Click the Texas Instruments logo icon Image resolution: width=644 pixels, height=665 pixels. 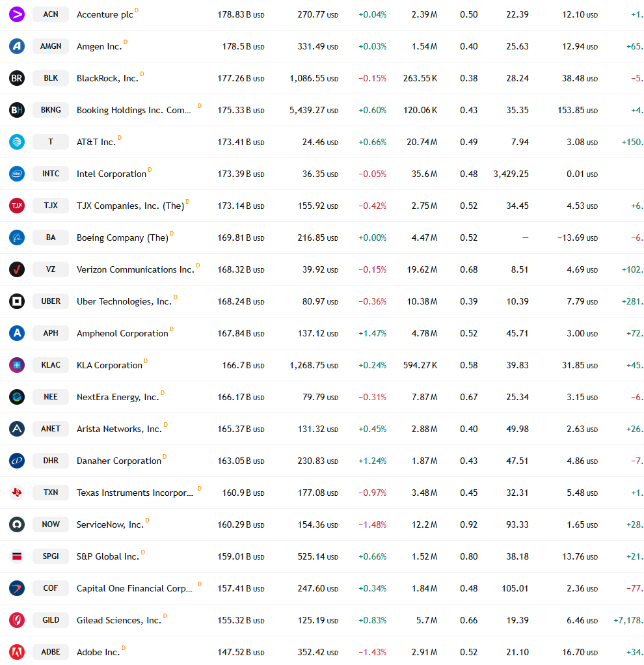coord(17,493)
